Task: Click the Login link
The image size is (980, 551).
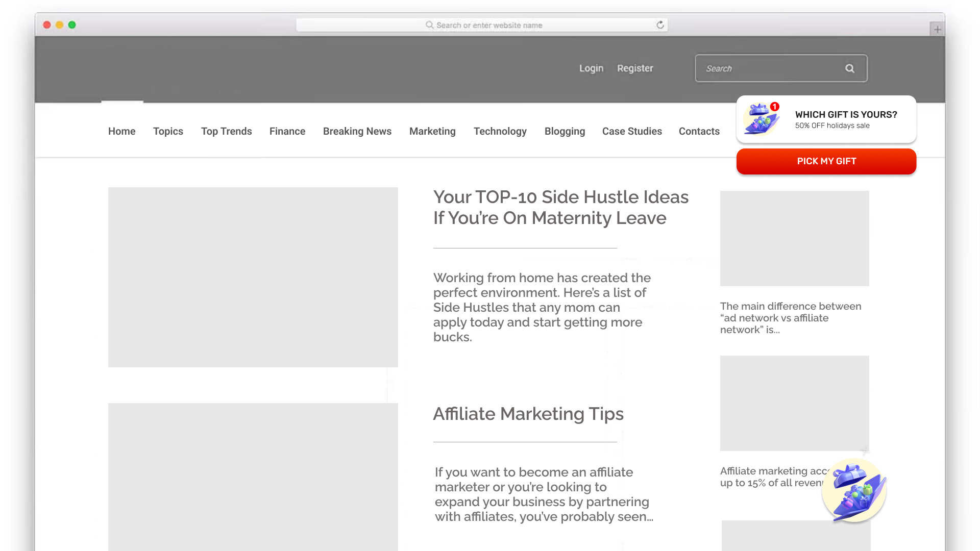Action: (591, 68)
